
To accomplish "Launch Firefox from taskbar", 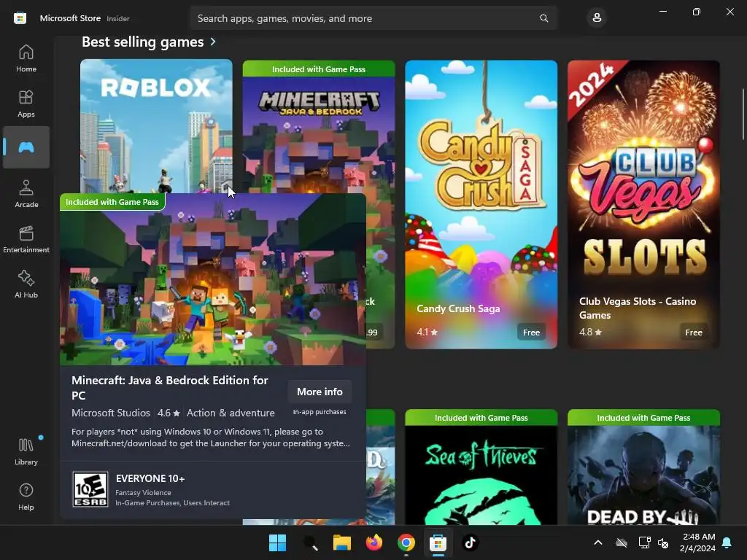I will (374, 542).
